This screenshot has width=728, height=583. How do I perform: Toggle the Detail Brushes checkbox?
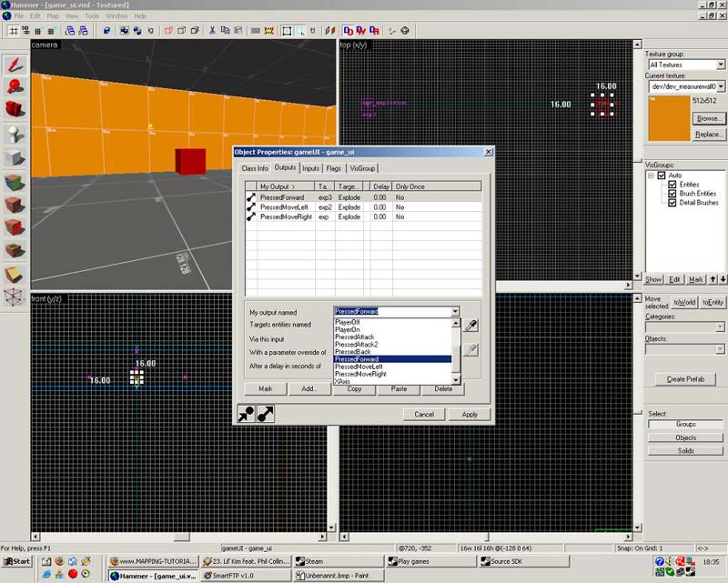672,203
